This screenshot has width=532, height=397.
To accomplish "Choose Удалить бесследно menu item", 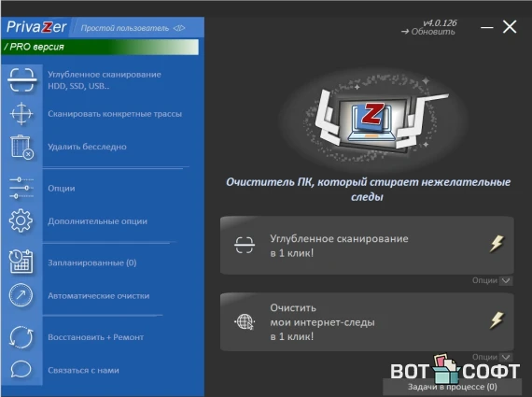I will point(87,147).
